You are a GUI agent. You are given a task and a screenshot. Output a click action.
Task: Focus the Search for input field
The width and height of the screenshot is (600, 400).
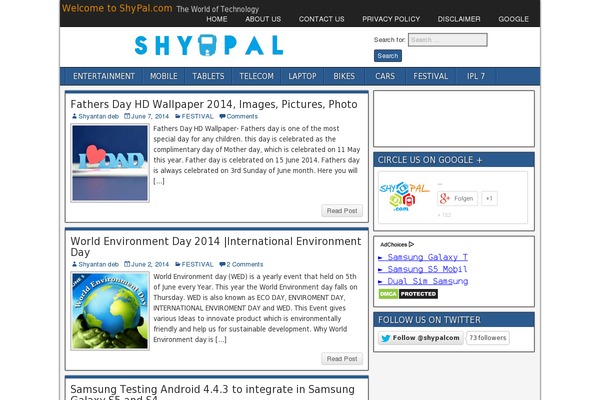point(448,40)
